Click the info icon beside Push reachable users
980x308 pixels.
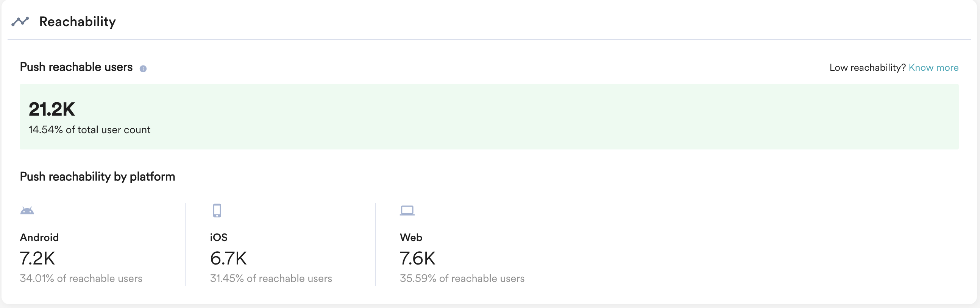coord(143,68)
